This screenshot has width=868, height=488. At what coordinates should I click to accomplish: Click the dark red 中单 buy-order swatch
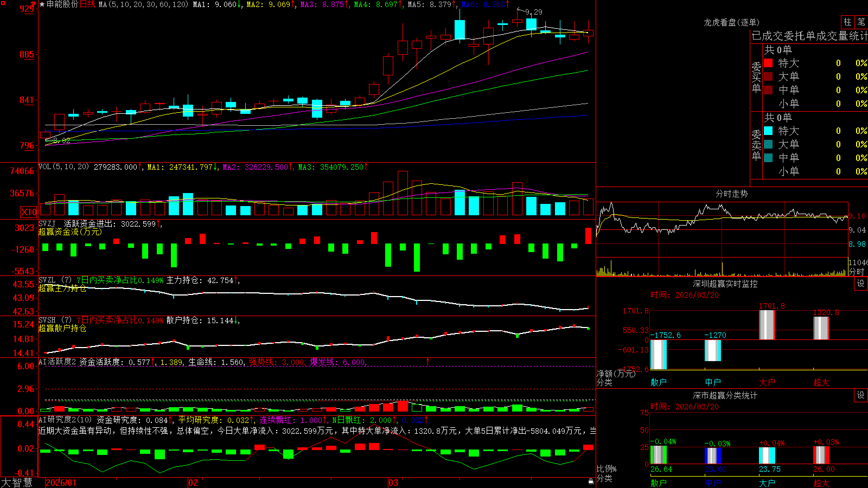pyautogui.click(x=768, y=90)
